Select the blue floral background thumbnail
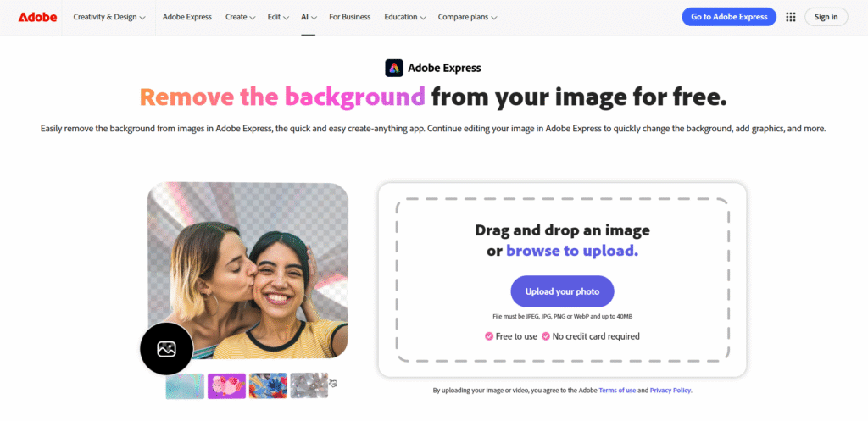Image resolution: width=868 pixels, height=421 pixels. pos(268,385)
